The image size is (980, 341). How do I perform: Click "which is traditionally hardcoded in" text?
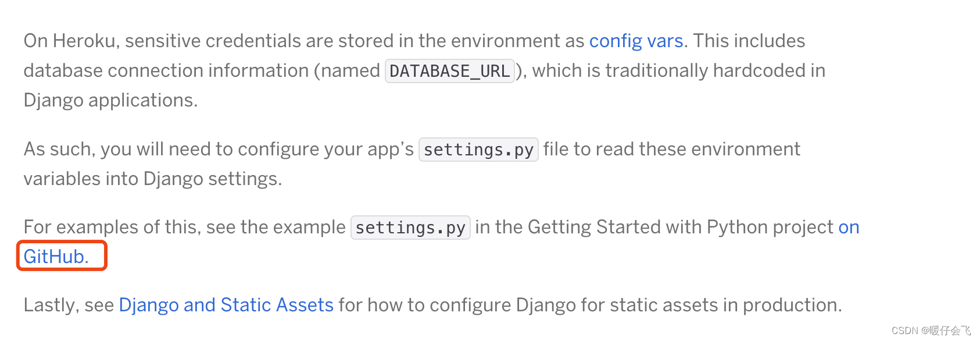[x=678, y=71]
